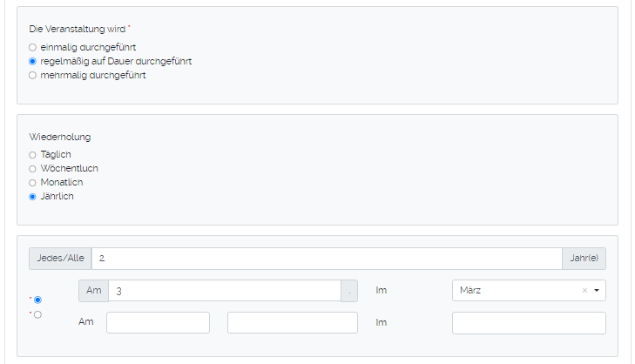The height and width of the screenshot is (364, 635).
Task: Set repetition to Wöchentlich
Action: pos(32,169)
